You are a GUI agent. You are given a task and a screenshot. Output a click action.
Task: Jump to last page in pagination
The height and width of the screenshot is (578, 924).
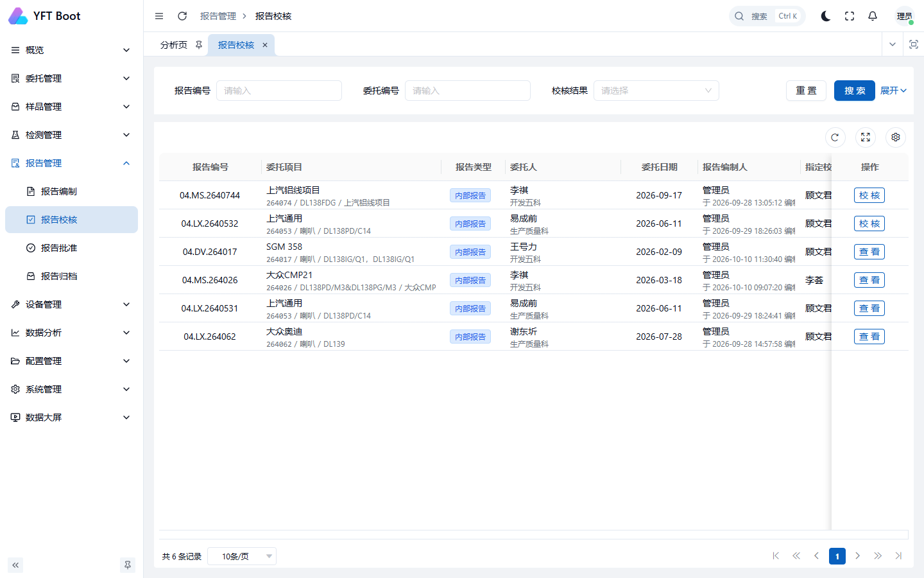coord(898,556)
